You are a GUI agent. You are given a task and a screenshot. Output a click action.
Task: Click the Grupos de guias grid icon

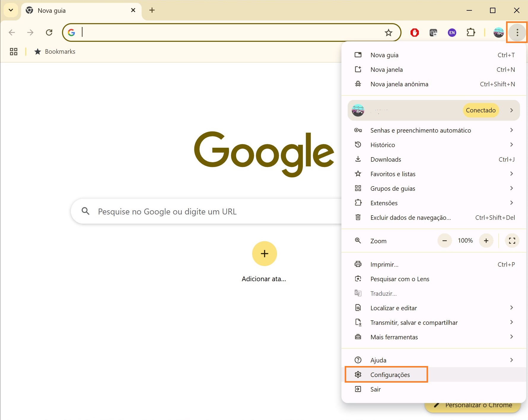[358, 188]
